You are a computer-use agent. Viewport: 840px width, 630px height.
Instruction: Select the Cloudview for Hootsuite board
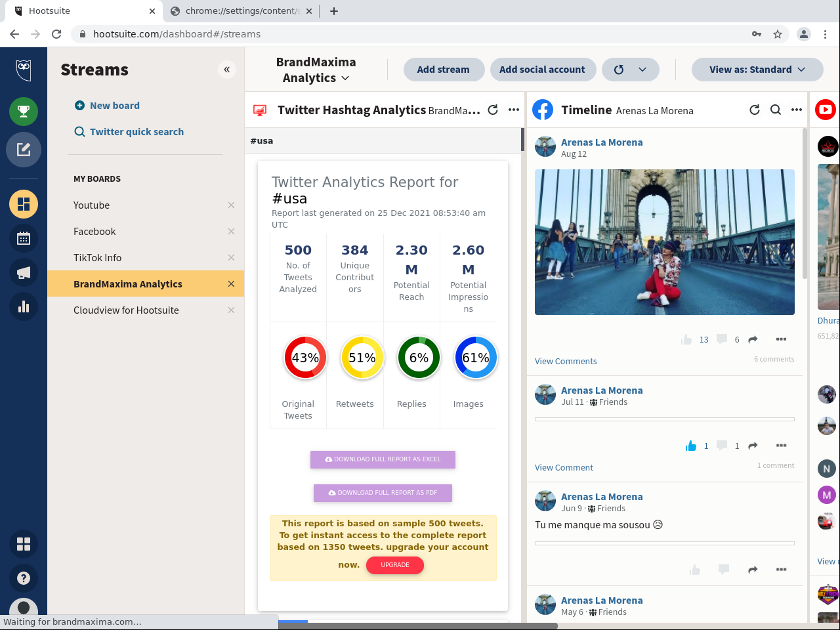point(146,310)
